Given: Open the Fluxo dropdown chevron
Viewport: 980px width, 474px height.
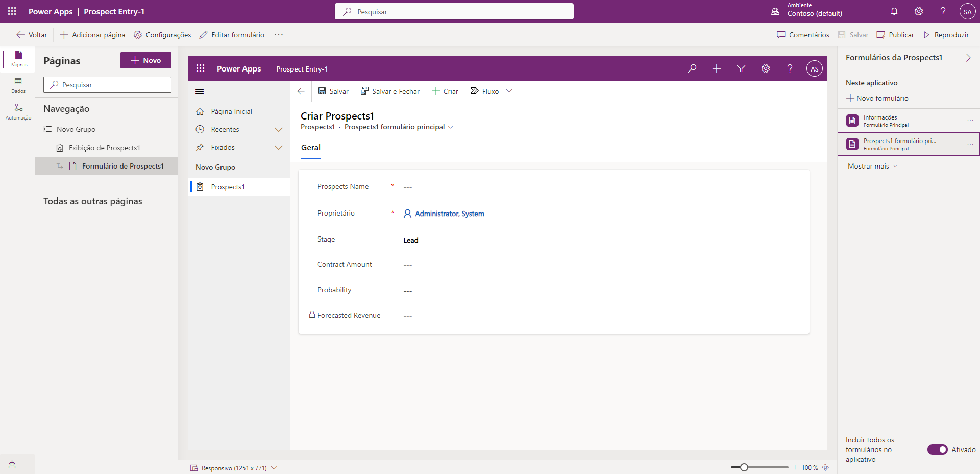Looking at the screenshot, I should click(509, 91).
